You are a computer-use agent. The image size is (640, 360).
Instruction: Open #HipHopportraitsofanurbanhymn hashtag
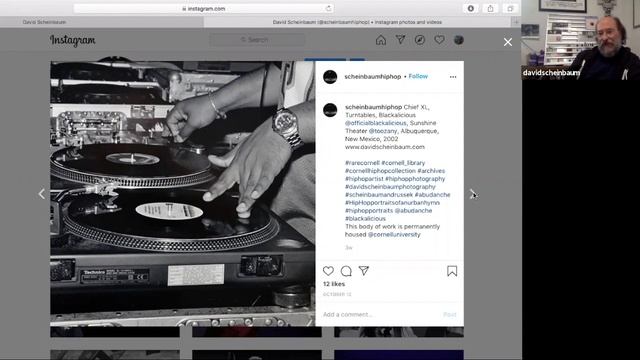tap(392, 202)
